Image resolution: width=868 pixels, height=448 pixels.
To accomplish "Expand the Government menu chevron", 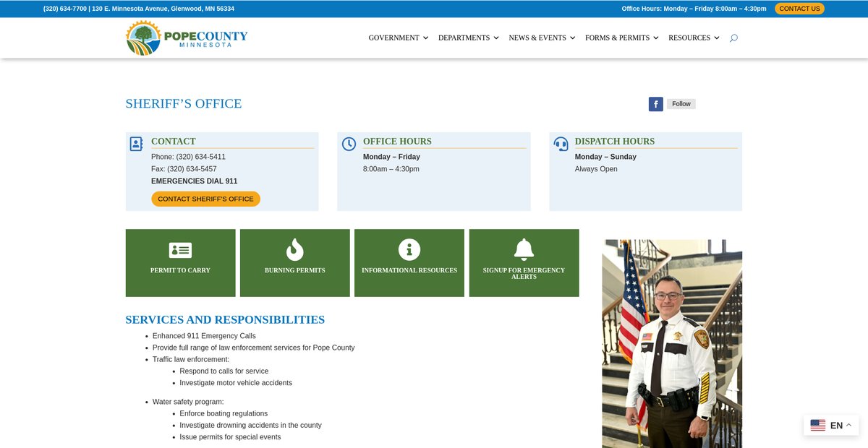I will point(425,38).
